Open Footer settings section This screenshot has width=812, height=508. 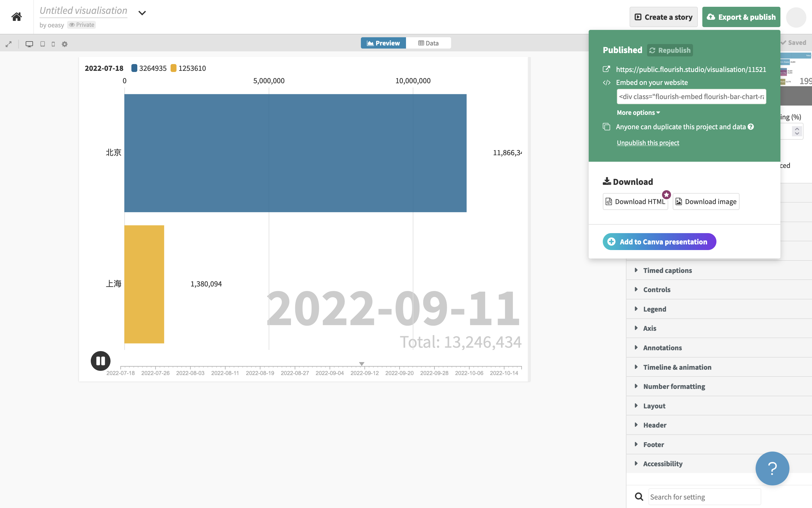point(719,444)
